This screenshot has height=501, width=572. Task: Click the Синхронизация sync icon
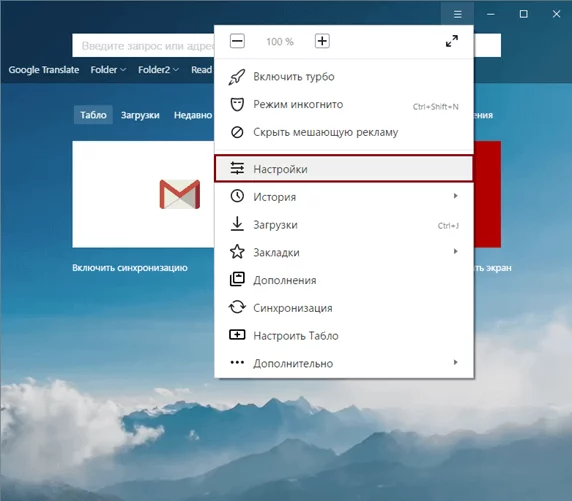coord(237,307)
